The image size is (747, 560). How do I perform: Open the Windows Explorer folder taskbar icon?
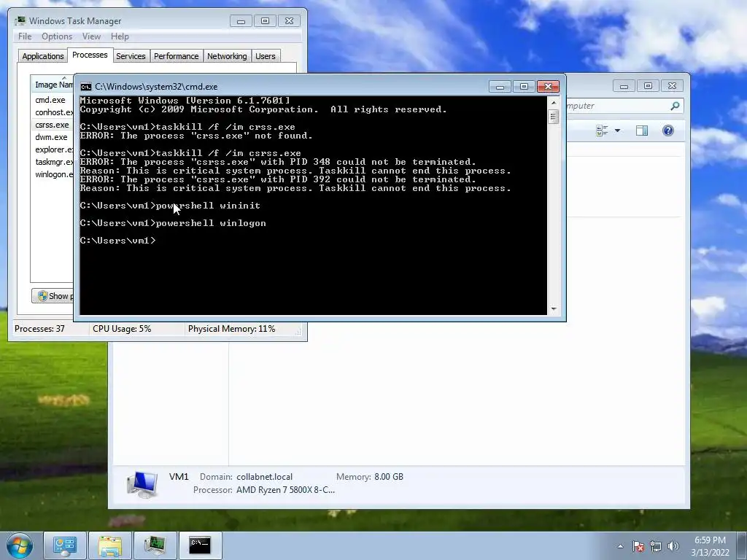pyautogui.click(x=110, y=545)
